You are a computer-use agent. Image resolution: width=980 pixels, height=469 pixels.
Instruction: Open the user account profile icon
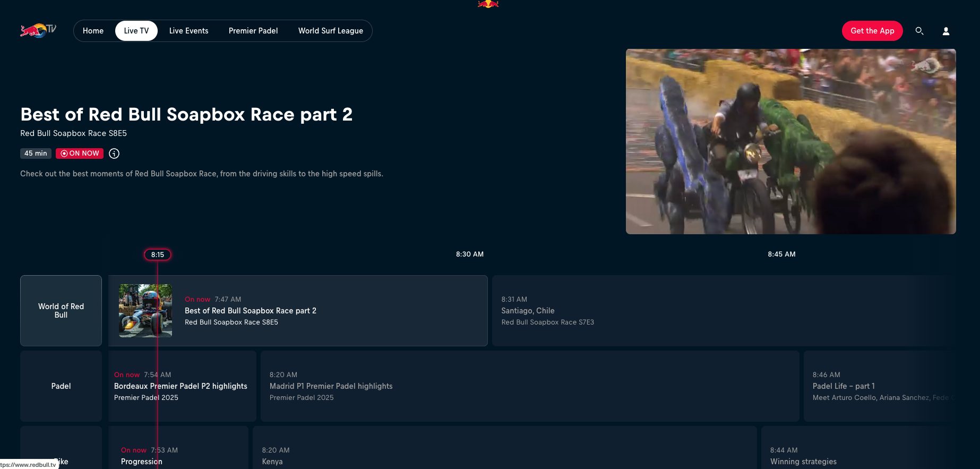[x=946, y=31]
